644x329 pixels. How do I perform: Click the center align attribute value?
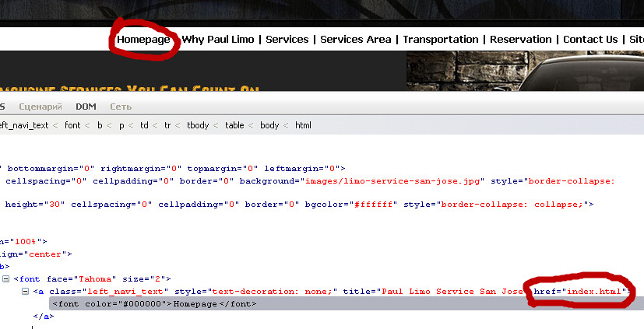(44, 254)
